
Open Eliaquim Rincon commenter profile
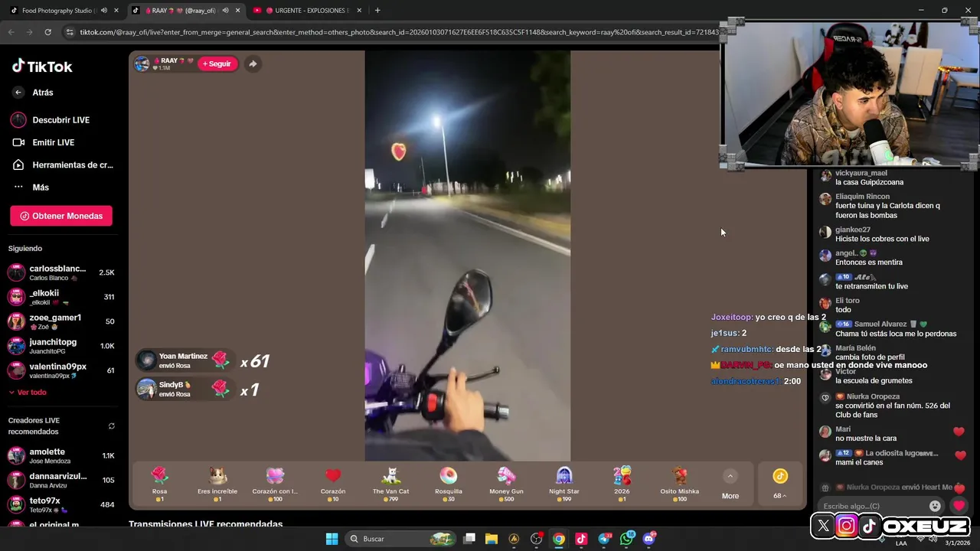pyautogui.click(x=862, y=197)
